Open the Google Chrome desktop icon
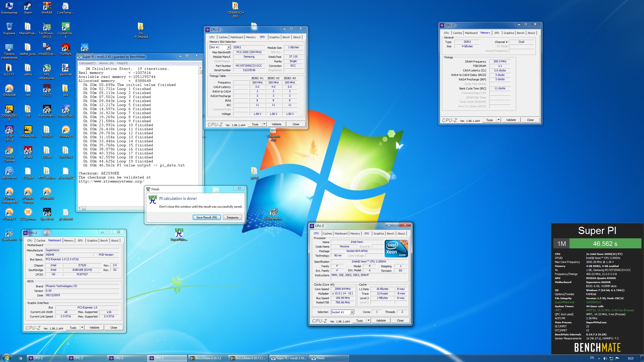 pyautogui.click(x=9, y=154)
